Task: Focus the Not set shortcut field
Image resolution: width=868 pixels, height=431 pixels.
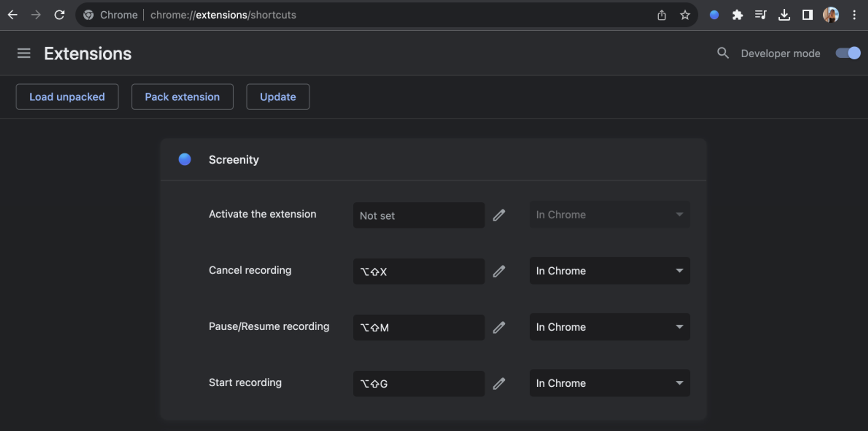Action: [x=419, y=215]
